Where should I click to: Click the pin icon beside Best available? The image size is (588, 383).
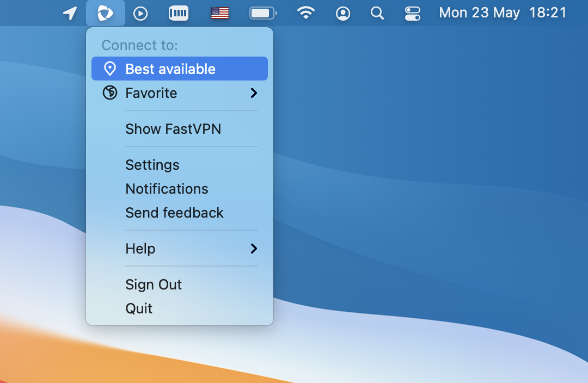coord(110,69)
